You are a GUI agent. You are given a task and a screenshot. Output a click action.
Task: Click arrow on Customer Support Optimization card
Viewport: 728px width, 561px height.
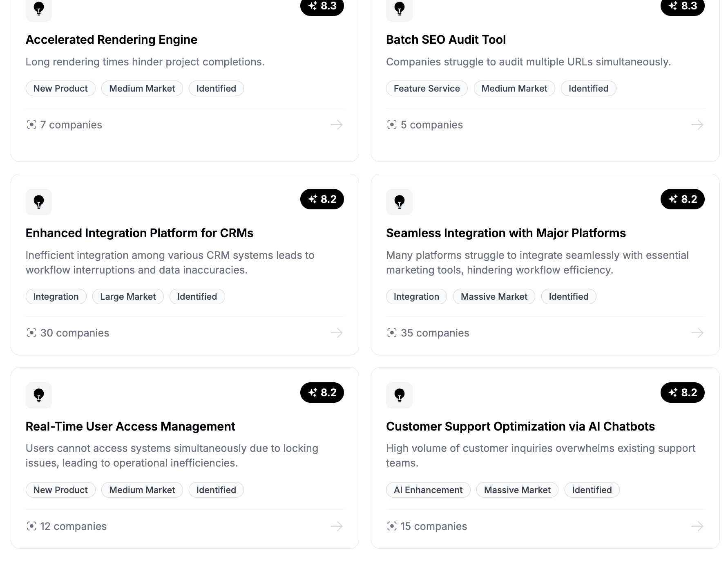pos(697,526)
